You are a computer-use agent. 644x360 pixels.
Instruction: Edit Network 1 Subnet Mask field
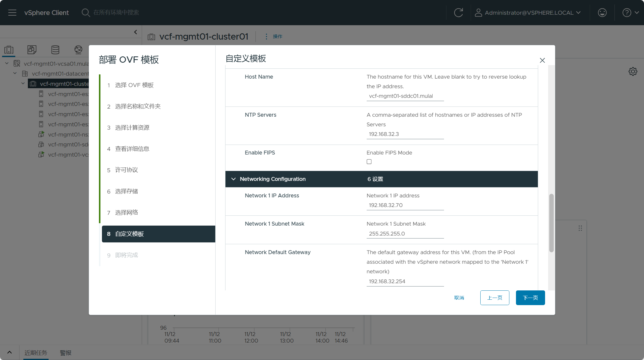click(405, 234)
